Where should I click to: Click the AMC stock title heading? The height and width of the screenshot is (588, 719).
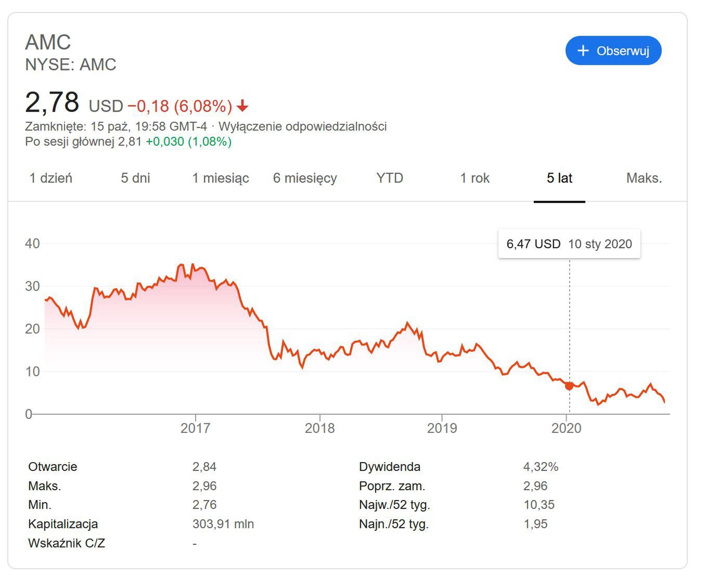[x=48, y=42]
